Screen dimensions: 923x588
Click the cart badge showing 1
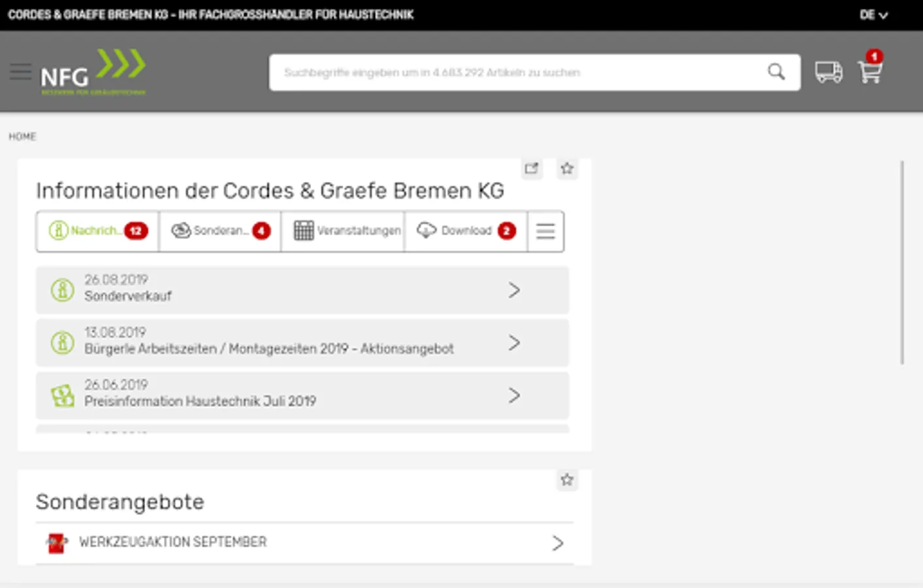point(875,57)
